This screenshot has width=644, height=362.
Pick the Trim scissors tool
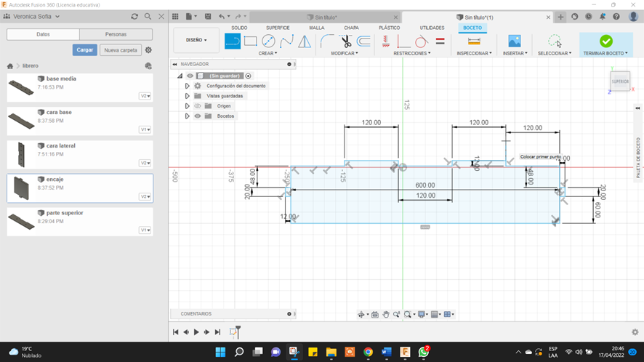[346, 41]
